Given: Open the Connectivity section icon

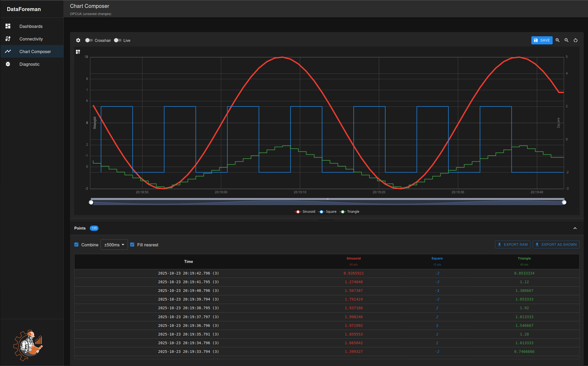Looking at the screenshot, I should tap(8, 39).
